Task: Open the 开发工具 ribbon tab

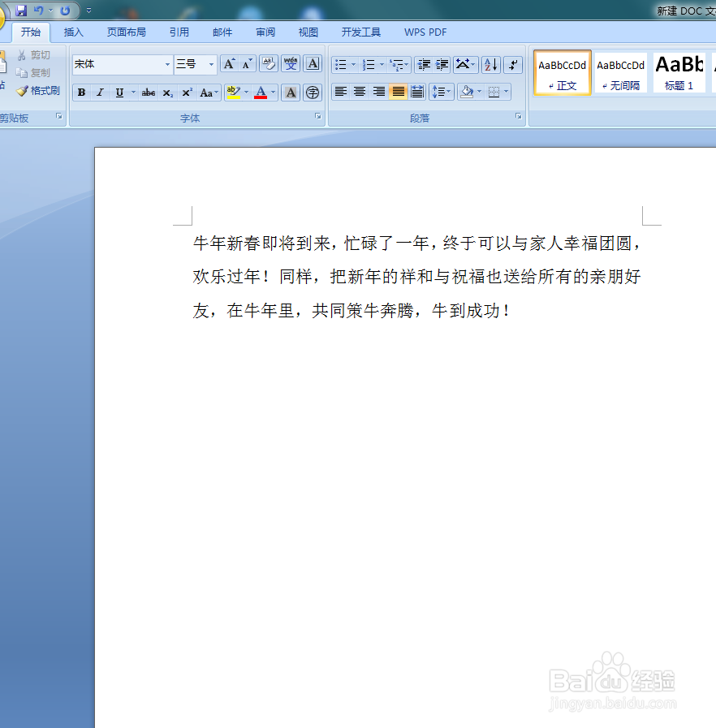Action: (x=360, y=32)
